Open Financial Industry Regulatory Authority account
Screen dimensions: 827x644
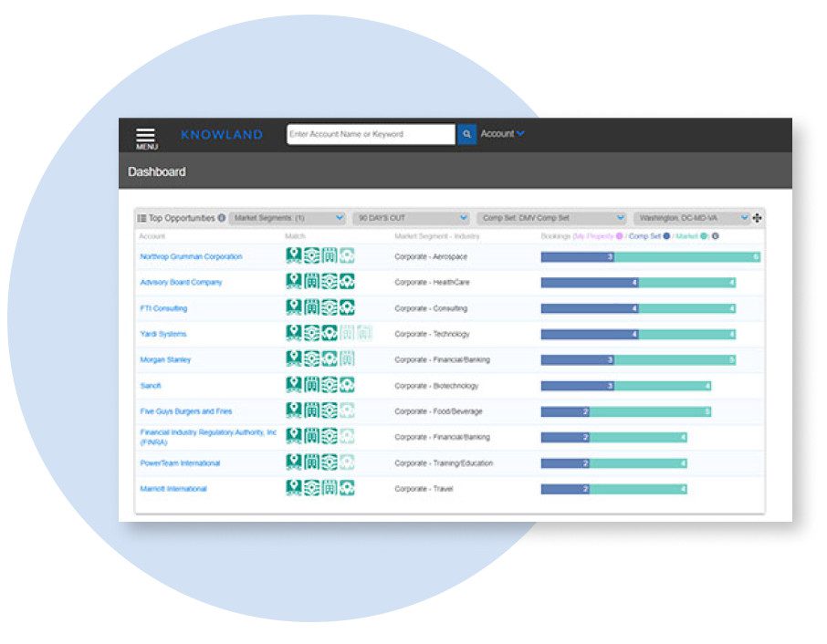208,437
